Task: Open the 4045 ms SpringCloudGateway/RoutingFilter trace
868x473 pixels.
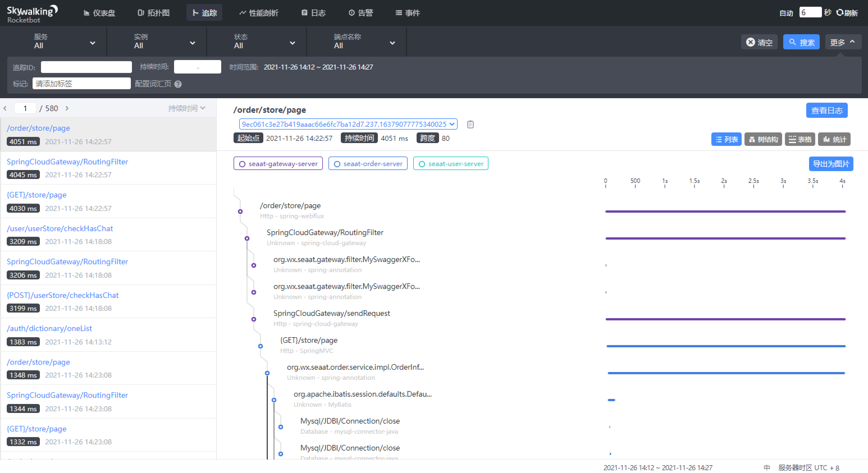Action: [108, 168]
